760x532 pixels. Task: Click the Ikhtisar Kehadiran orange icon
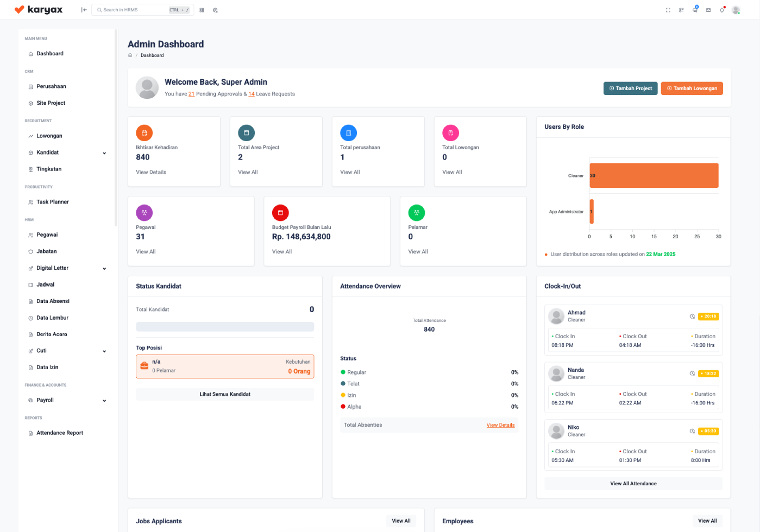pyautogui.click(x=144, y=132)
